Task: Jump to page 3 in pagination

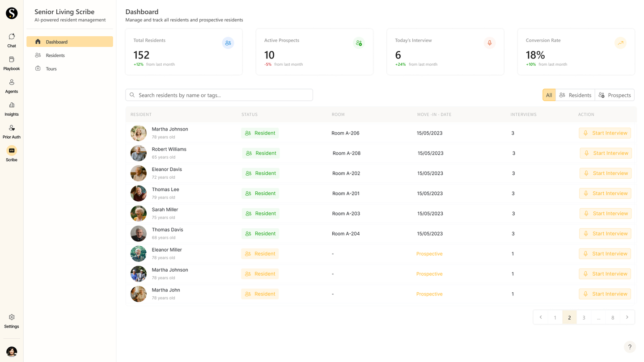Action: [x=584, y=317]
